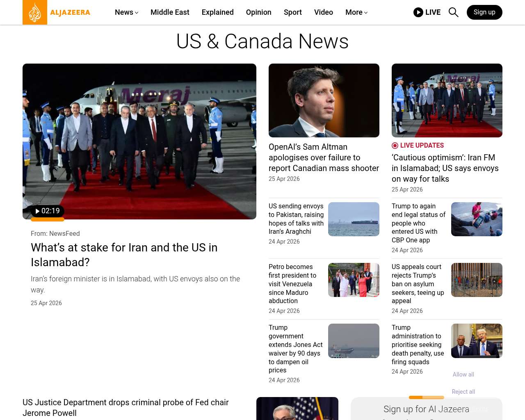Click the CBP One app phone thumbnail

[477, 219]
